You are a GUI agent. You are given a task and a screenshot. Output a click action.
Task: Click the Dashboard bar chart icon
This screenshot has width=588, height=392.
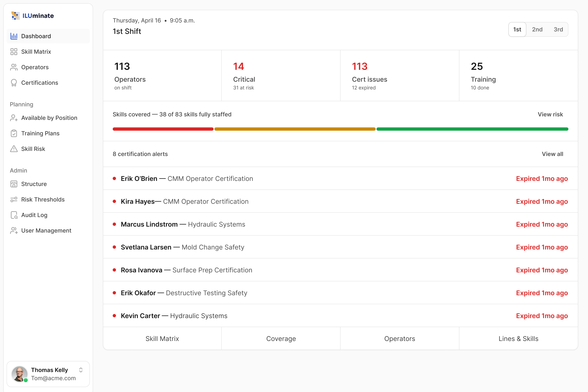coord(14,36)
